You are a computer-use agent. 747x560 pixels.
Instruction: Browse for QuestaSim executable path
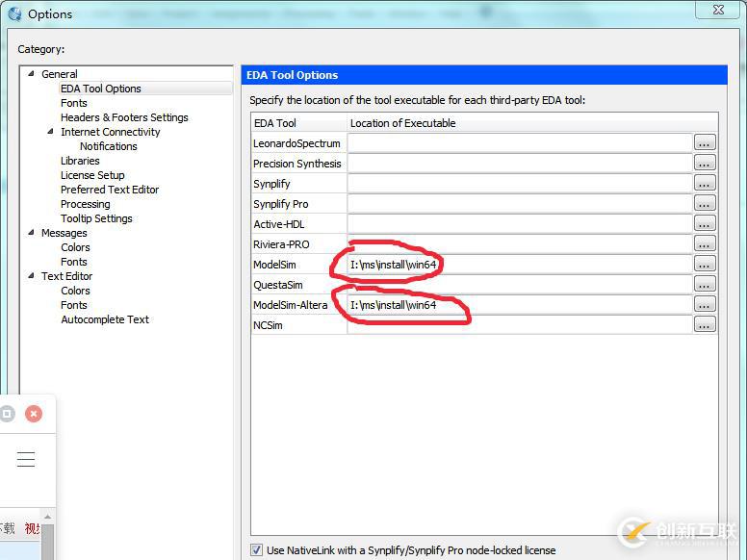point(705,284)
